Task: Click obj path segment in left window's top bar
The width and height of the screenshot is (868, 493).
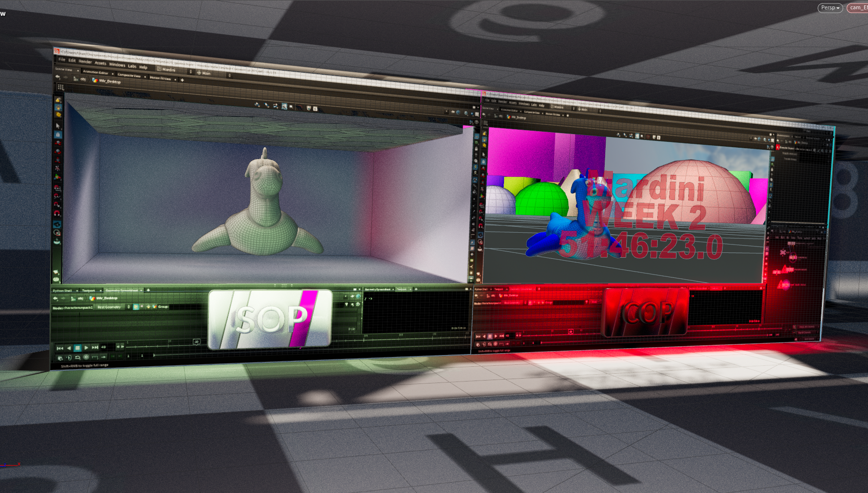Action: [x=81, y=79]
